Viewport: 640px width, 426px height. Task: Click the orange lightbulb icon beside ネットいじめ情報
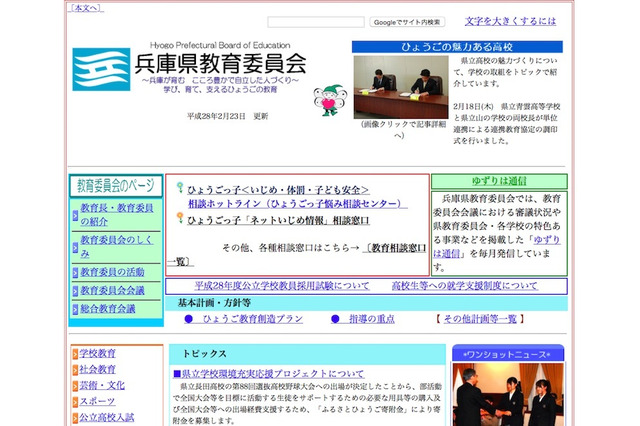click(x=180, y=217)
